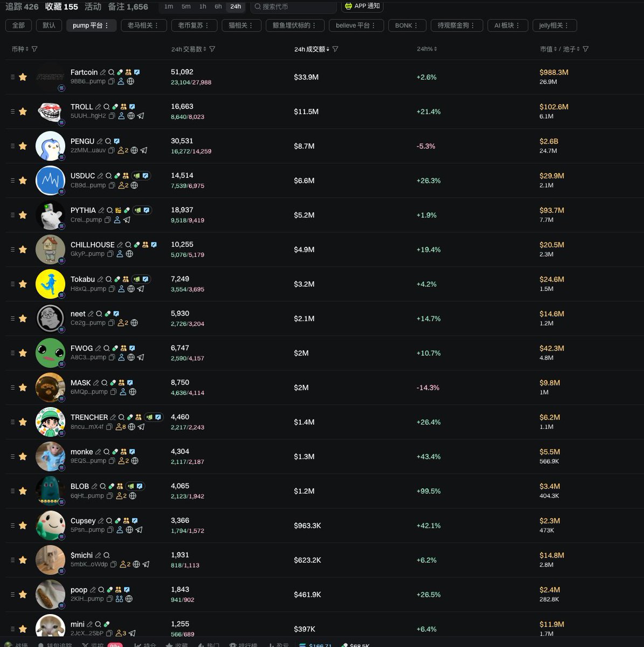
Task: Toggle the PYTHIA favorite star
Action: tap(23, 215)
